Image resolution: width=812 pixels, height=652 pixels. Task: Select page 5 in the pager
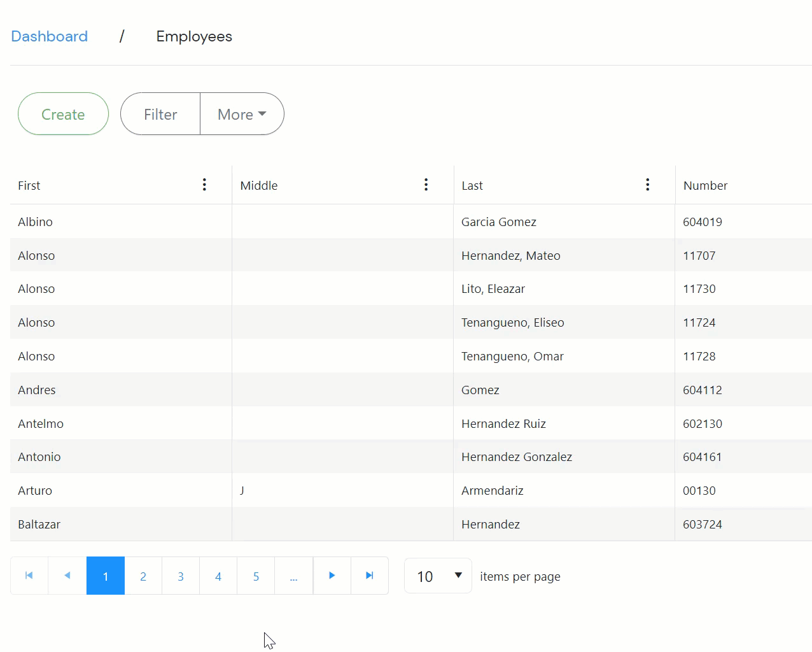click(256, 576)
